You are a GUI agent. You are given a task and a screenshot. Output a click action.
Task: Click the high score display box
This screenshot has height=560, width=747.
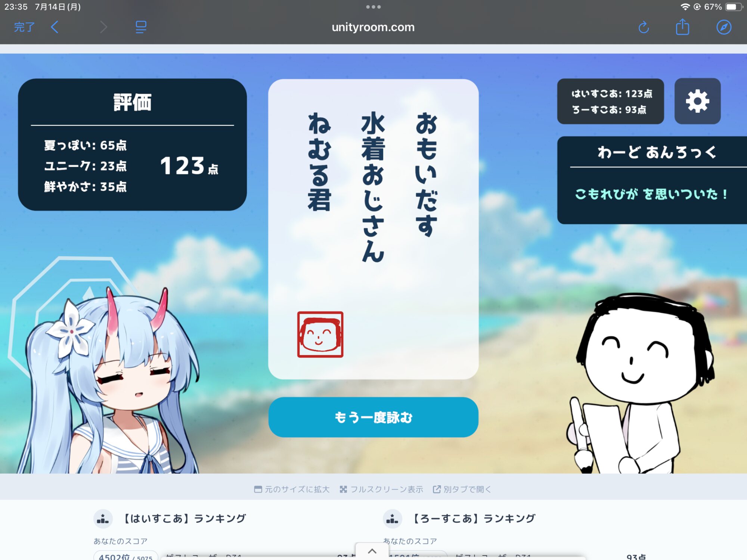(x=610, y=101)
